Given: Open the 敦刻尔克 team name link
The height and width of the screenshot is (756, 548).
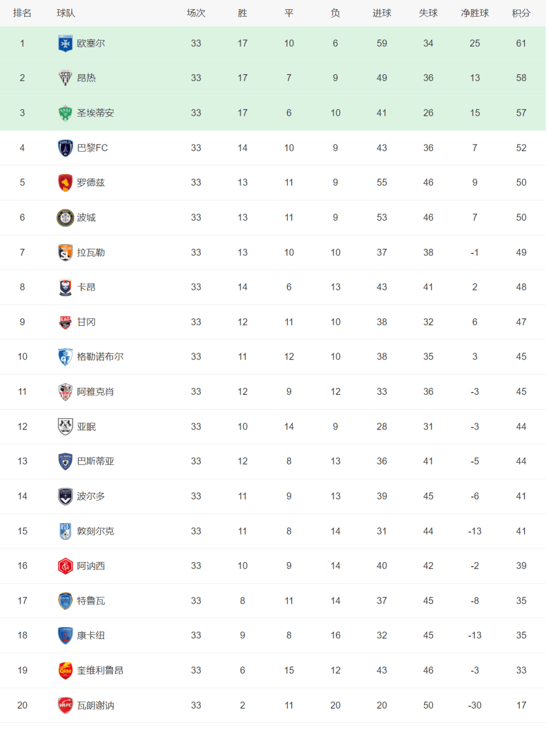Looking at the screenshot, I should click(95, 531).
